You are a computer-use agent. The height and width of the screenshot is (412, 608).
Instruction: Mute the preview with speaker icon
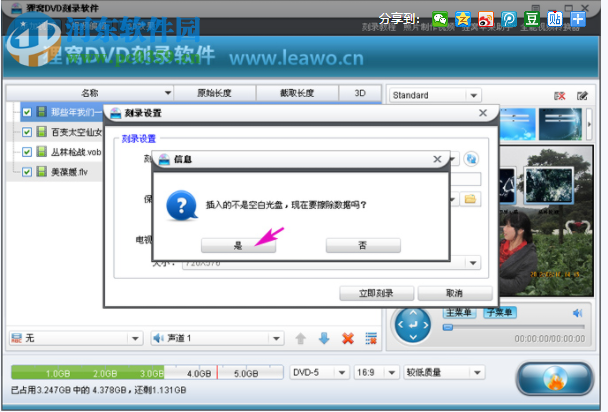click(578, 313)
